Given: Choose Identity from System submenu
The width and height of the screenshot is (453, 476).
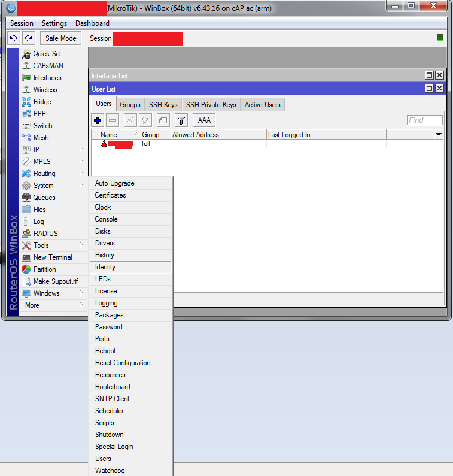Looking at the screenshot, I should click(x=131, y=267).
